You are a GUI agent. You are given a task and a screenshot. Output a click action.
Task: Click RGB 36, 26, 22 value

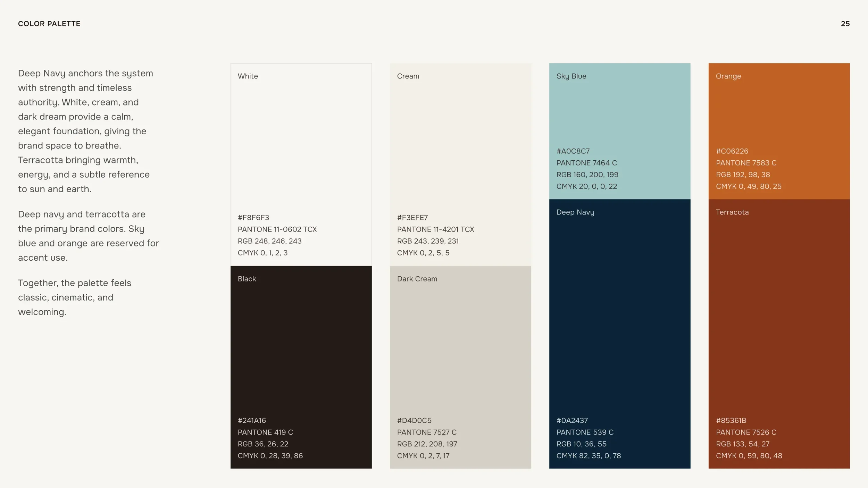263,444
